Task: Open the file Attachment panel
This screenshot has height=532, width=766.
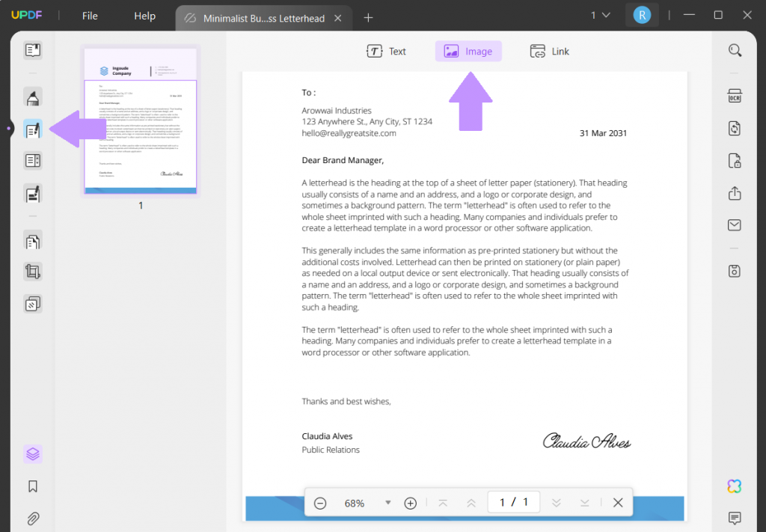Action: coord(32,518)
